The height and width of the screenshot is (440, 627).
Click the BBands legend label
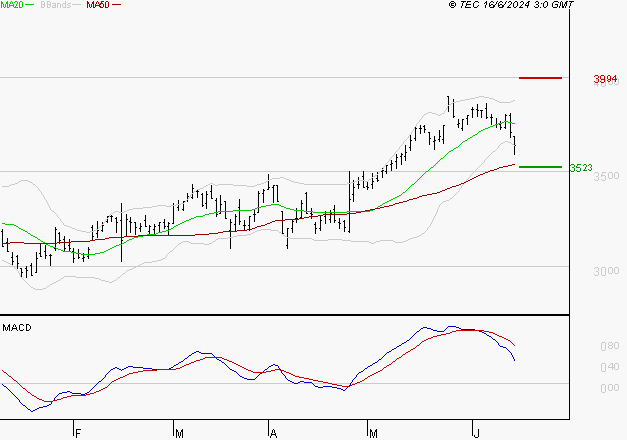coord(56,5)
